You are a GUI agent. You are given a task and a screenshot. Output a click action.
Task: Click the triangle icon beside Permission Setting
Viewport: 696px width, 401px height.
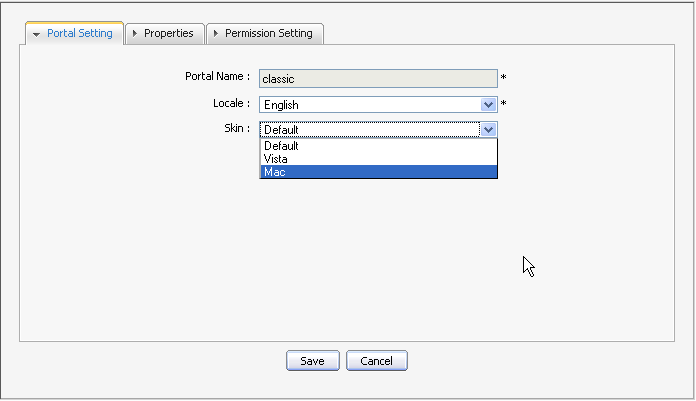pos(216,33)
